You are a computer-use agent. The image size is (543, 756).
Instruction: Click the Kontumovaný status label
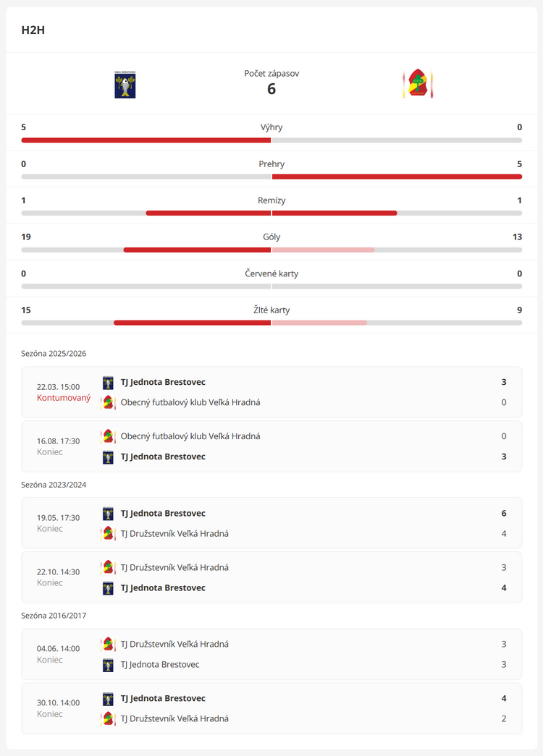click(64, 398)
